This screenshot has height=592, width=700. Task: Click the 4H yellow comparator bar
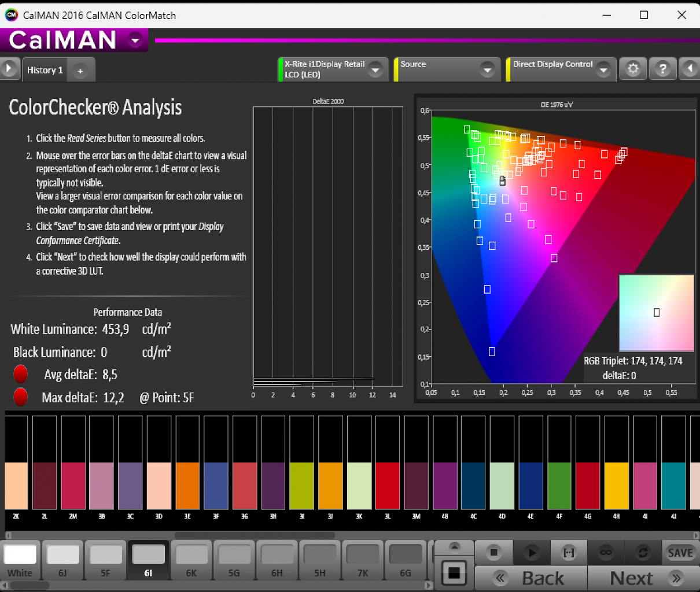pos(617,462)
